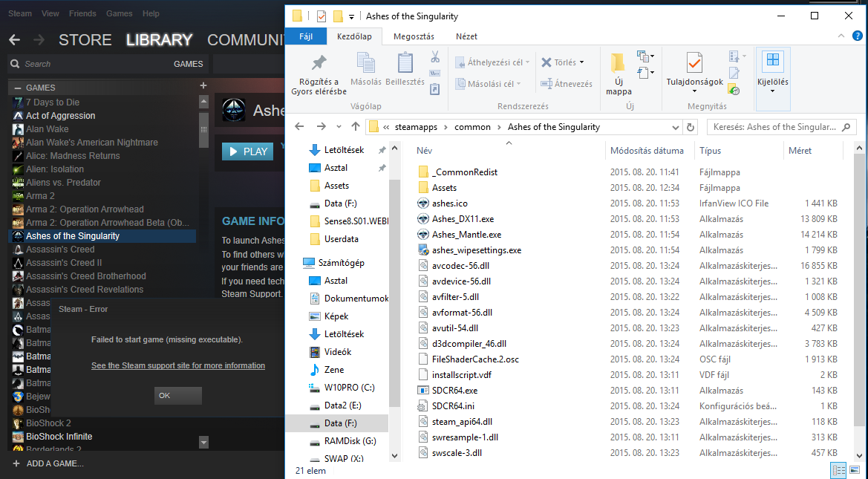Click the Átnevezés rename button

(x=567, y=84)
